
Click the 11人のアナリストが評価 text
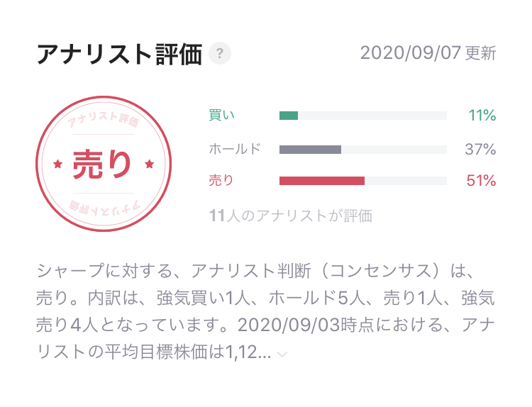[290, 216]
